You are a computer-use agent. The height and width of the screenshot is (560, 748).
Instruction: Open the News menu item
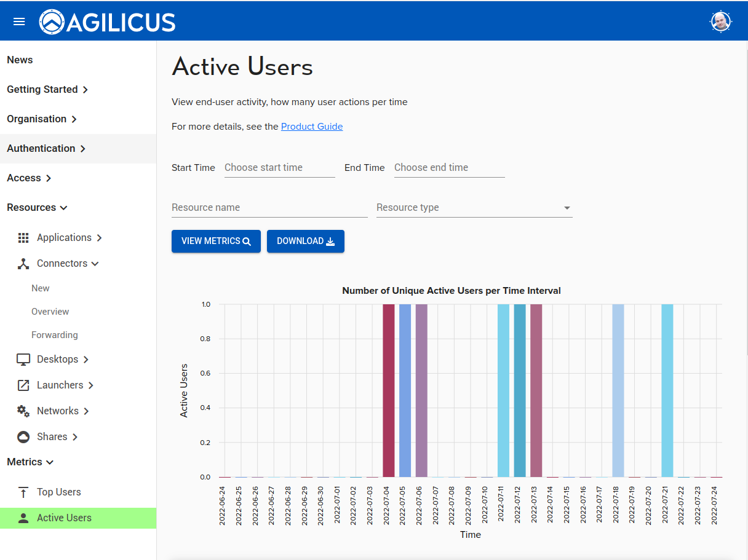pyautogui.click(x=20, y=60)
